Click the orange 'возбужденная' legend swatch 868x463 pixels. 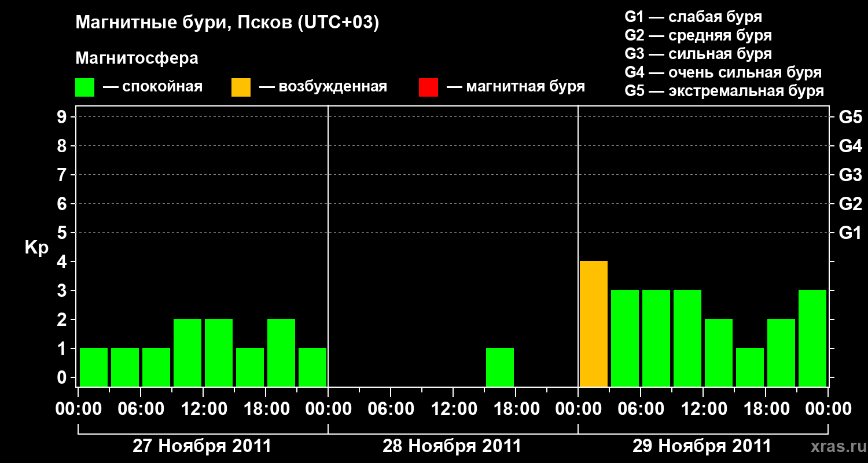pos(241,87)
